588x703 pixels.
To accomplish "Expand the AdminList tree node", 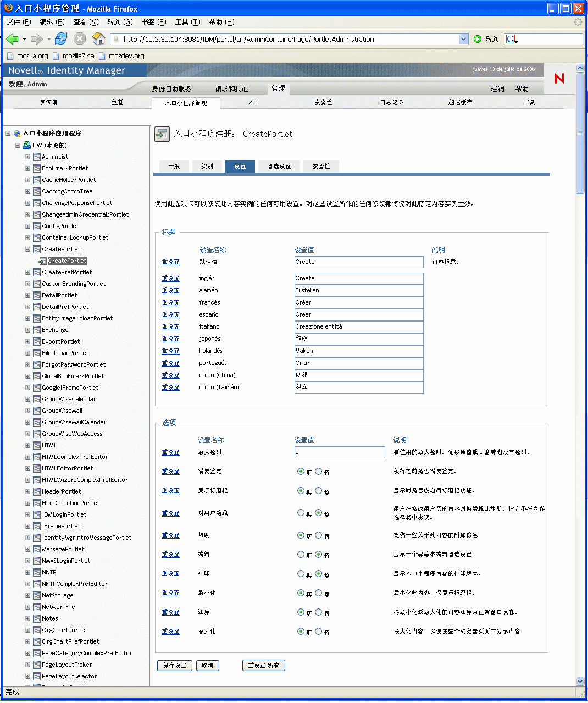I will [27, 157].
